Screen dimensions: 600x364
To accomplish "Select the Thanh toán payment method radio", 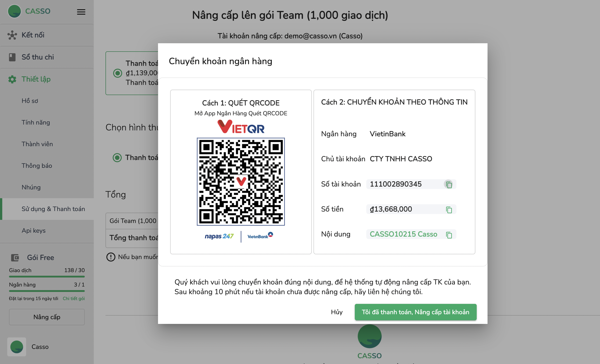I will [117, 158].
